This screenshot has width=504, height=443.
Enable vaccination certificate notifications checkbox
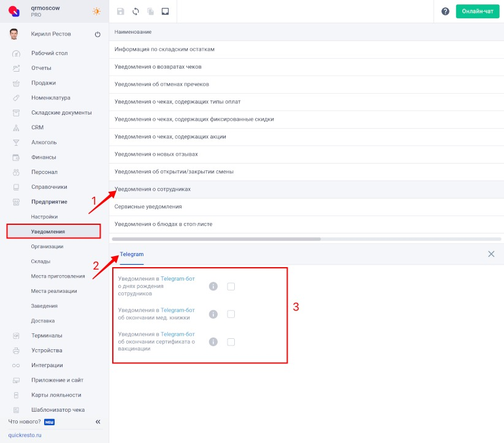click(x=231, y=342)
